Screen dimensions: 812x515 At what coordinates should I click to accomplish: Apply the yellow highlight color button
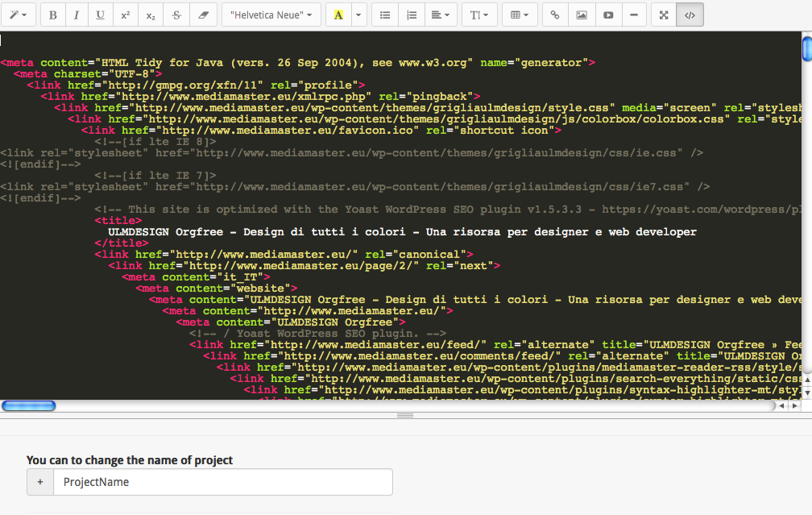[338, 15]
